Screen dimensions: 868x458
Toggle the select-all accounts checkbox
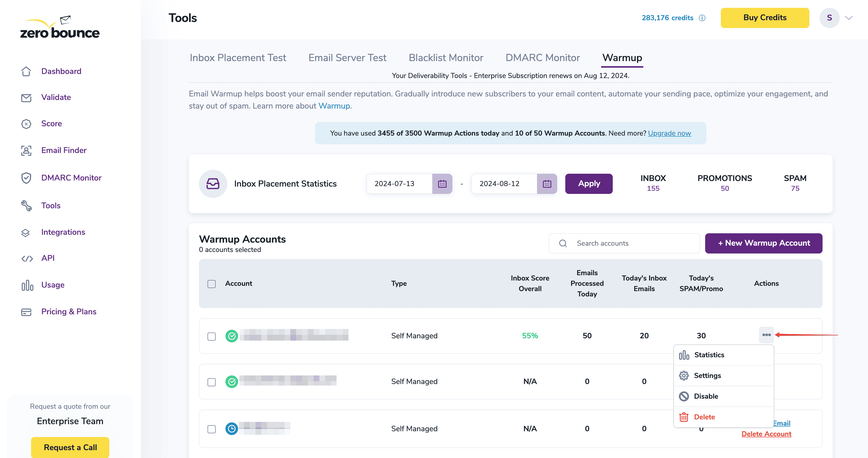212,284
